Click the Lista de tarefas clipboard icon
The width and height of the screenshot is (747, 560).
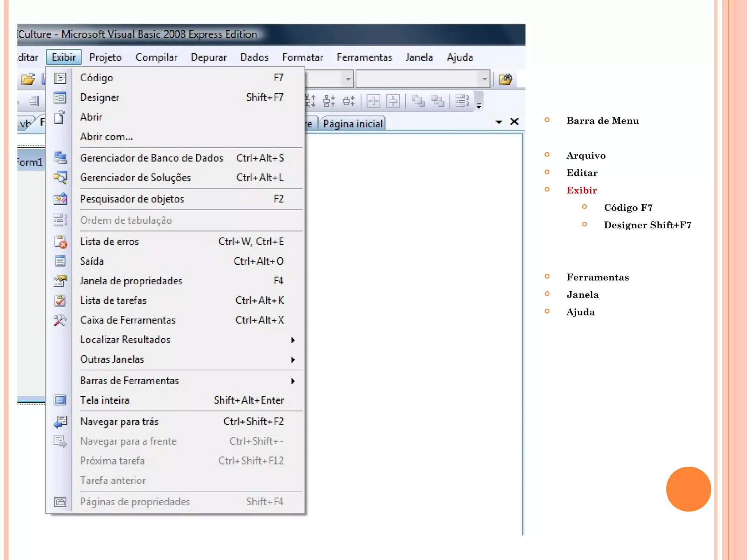(x=60, y=300)
